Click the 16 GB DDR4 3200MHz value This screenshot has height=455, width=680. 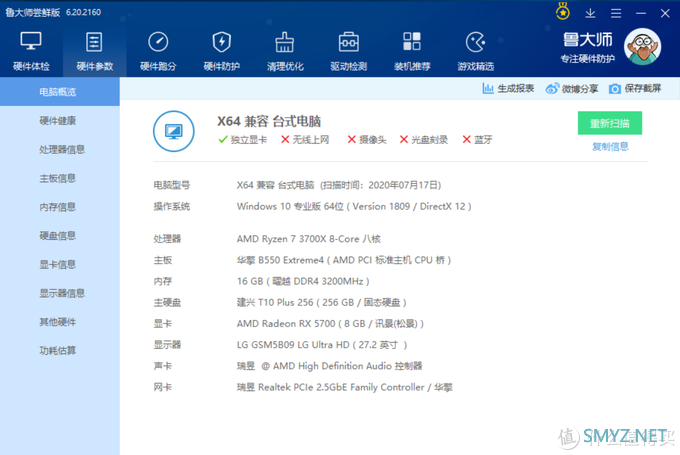(x=303, y=281)
